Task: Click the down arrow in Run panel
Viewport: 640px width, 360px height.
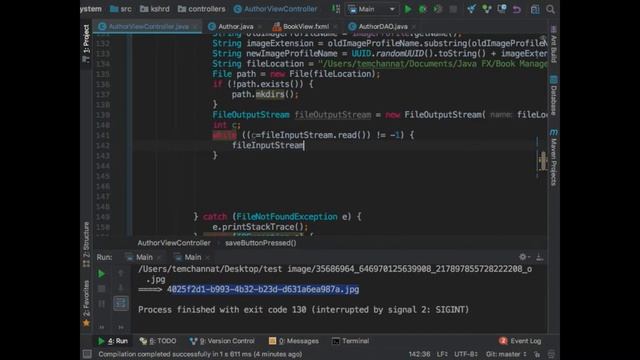Action: (x=121, y=288)
